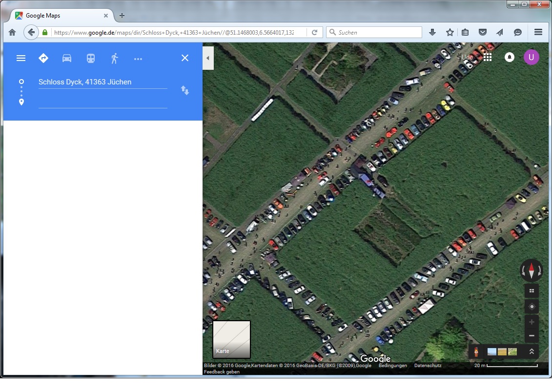Open a new browser tab
The image size is (552, 392).
[x=122, y=16]
